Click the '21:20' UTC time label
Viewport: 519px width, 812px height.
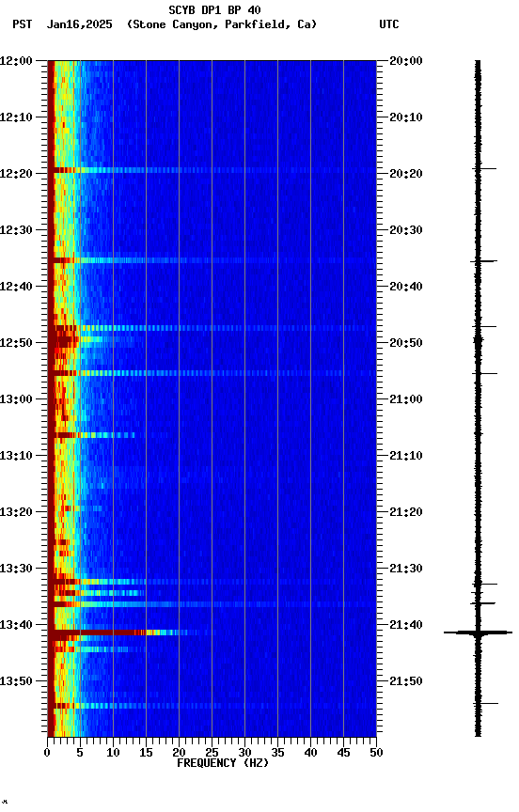pos(406,513)
